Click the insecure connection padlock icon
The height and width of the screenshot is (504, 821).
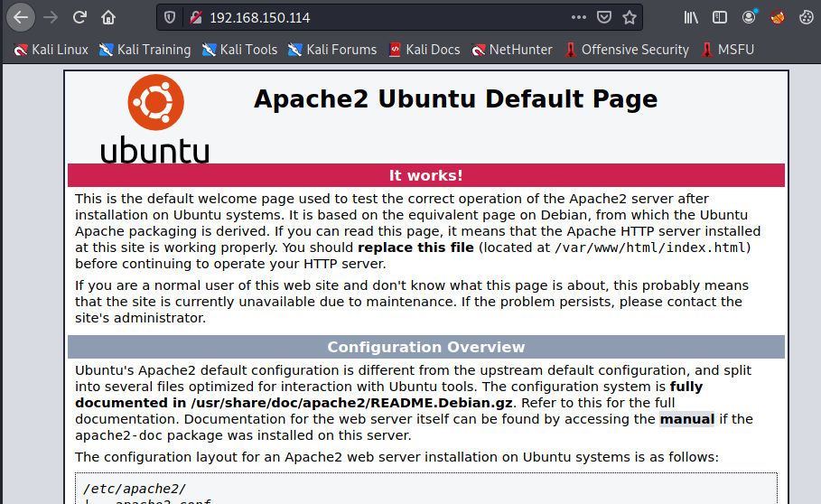[x=194, y=17]
